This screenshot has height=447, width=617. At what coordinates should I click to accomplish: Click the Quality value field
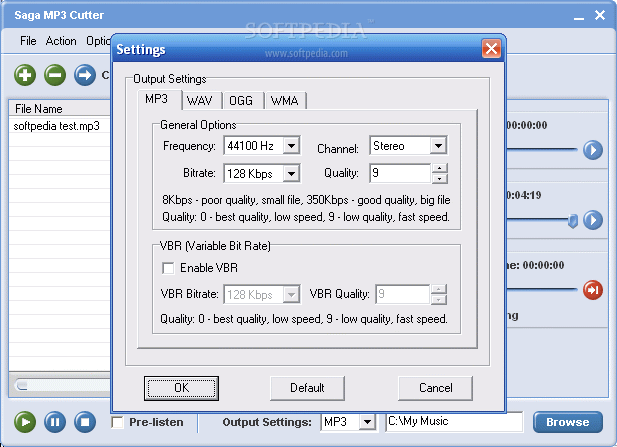click(400, 173)
